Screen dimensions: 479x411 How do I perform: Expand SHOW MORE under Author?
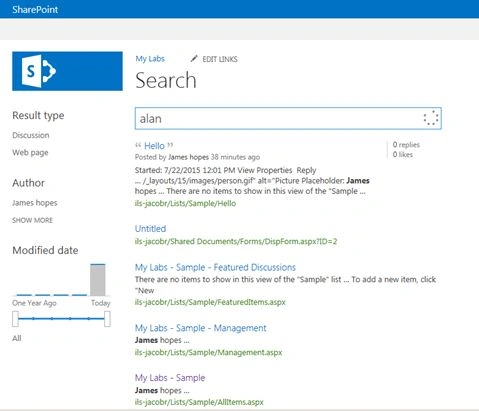click(32, 220)
